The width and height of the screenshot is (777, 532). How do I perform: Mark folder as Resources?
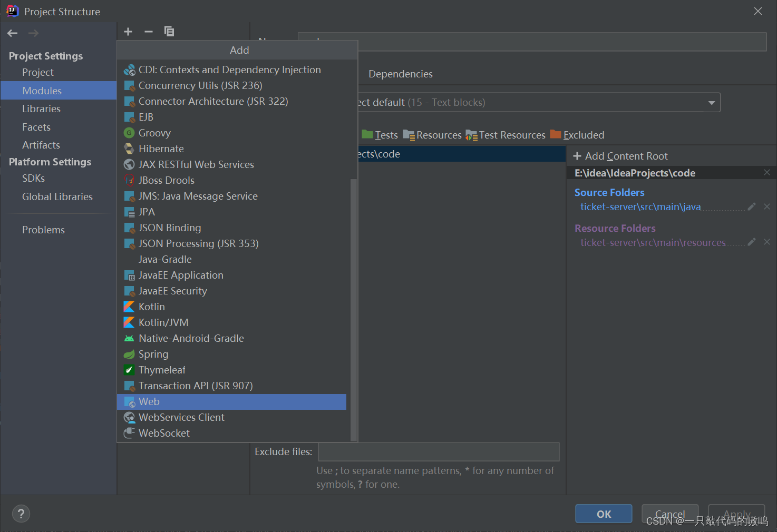(432, 135)
